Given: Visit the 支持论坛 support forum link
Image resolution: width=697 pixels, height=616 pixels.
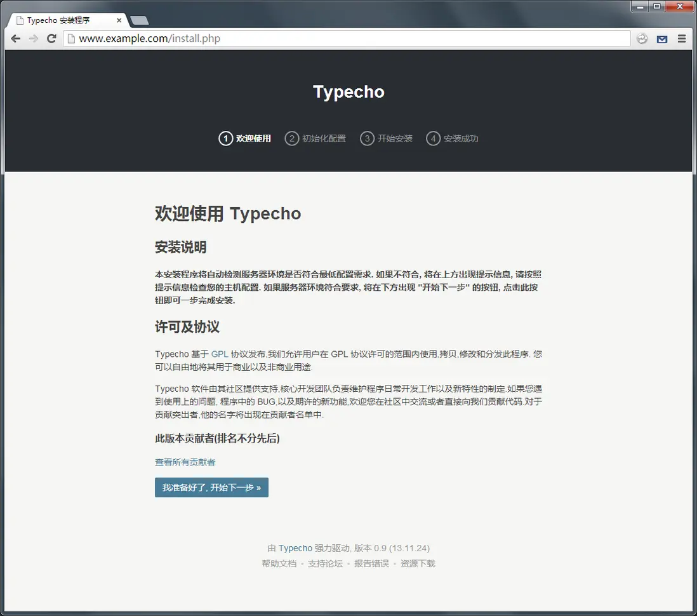Looking at the screenshot, I should click(x=325, y=563).
